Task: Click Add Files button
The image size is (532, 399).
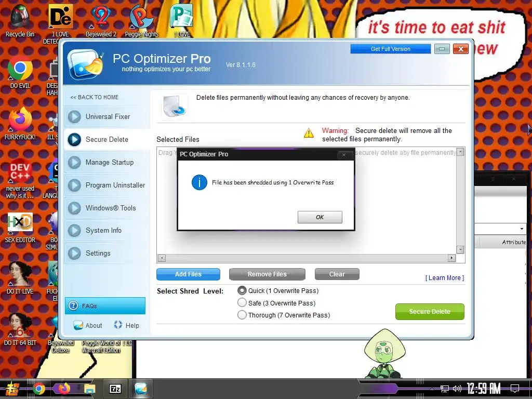Action: click(x=188, y=274)
